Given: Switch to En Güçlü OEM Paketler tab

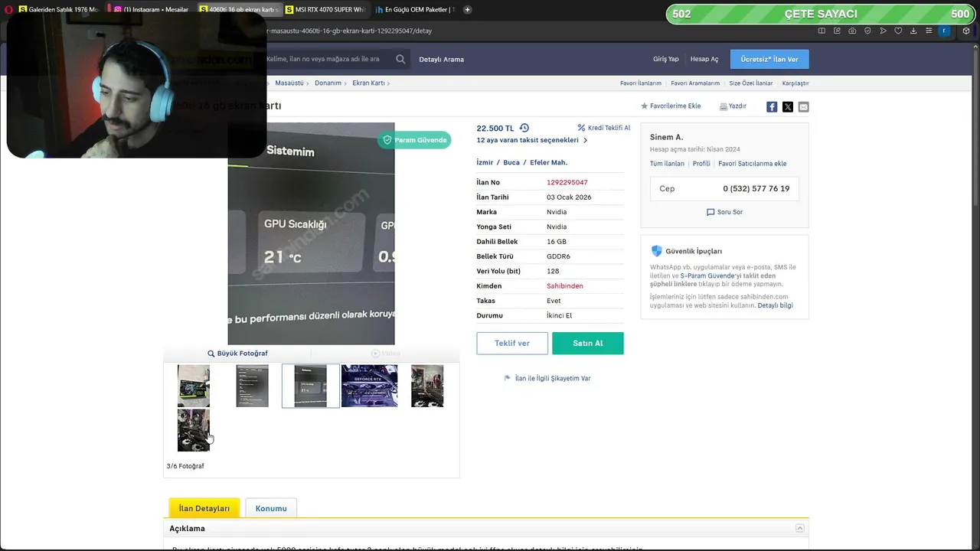Looking at the screenshot, I should (x=416, y=9).
